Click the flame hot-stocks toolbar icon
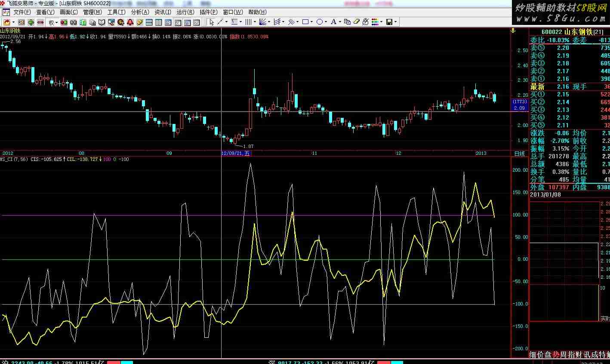The image size is (610, 364). (x=6, y=22)
